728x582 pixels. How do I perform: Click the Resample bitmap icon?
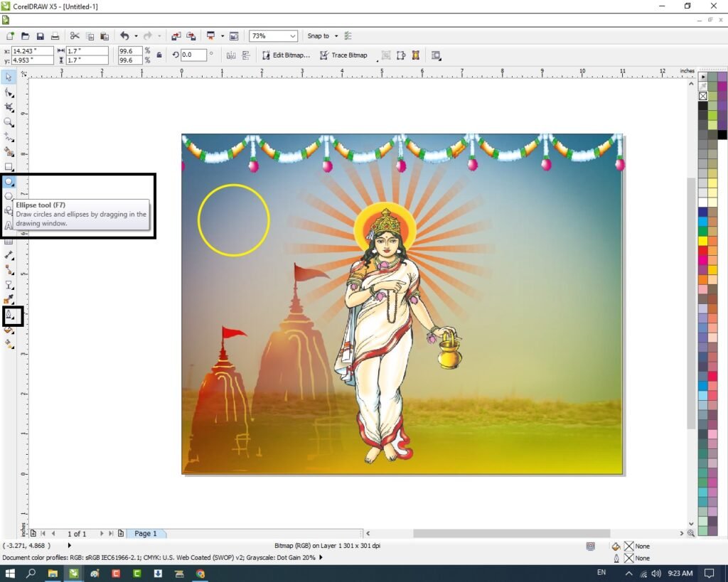[x=386, y=55]
